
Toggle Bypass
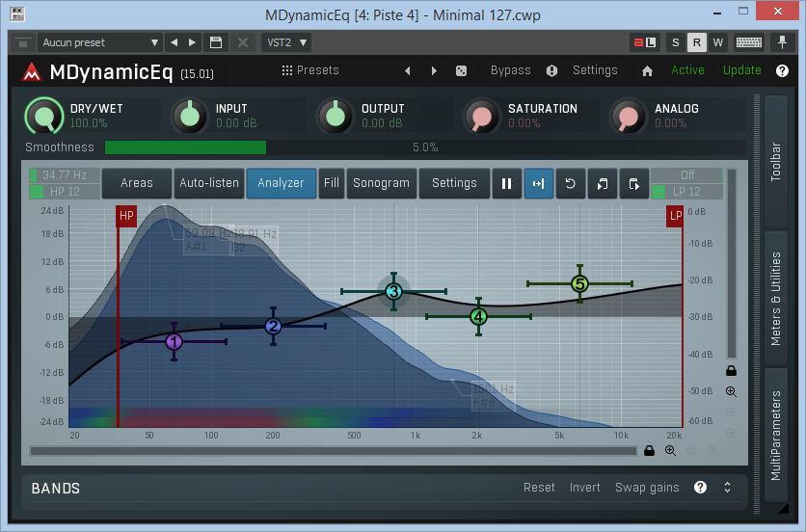510,70
